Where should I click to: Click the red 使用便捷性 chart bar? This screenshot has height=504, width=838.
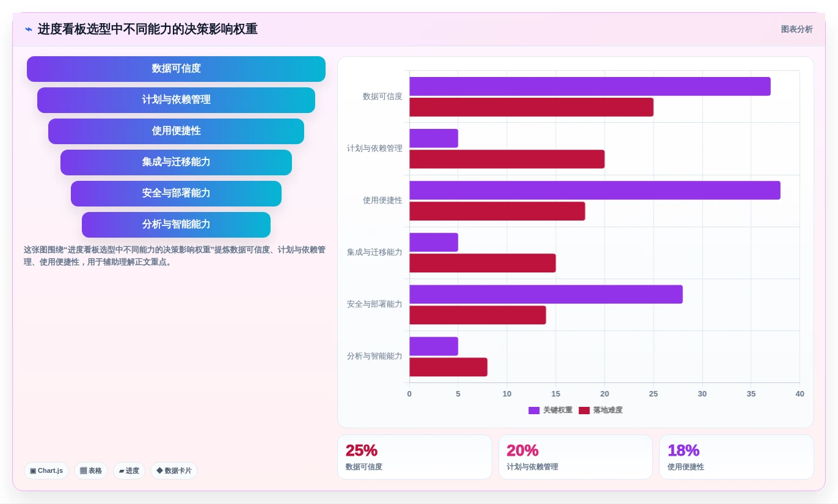pyautogui.click(x=497, y=211)
